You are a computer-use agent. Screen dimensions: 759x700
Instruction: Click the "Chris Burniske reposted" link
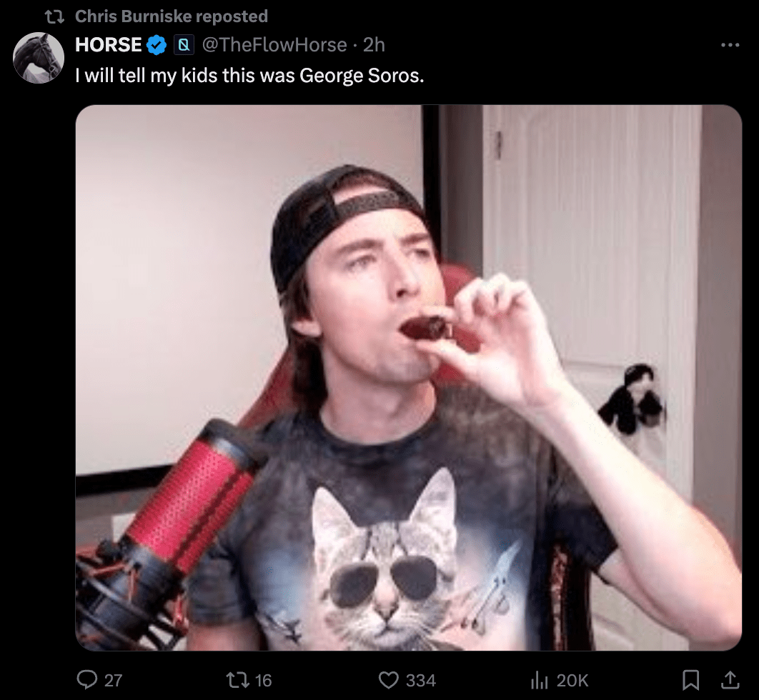[x=172, y=16]
